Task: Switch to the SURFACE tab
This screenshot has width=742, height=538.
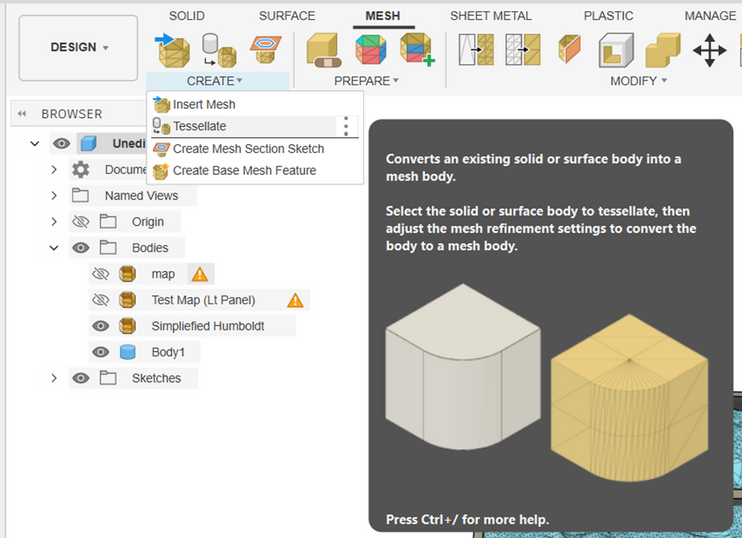Action: click(x=287, y=16)
